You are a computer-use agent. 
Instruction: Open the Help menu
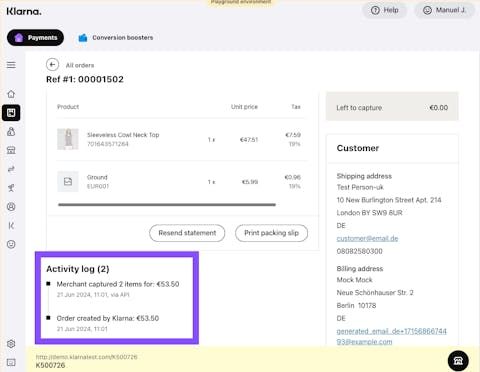[385, 10]
